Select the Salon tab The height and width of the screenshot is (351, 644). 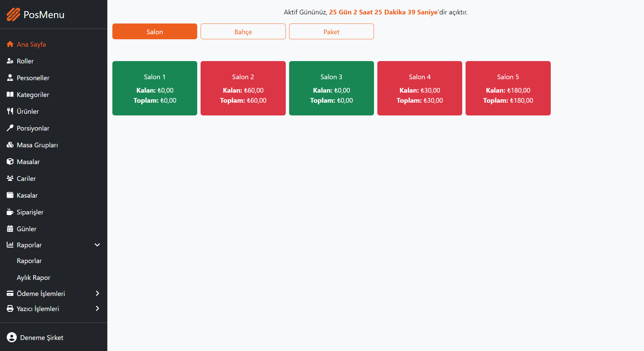[155, 32]
